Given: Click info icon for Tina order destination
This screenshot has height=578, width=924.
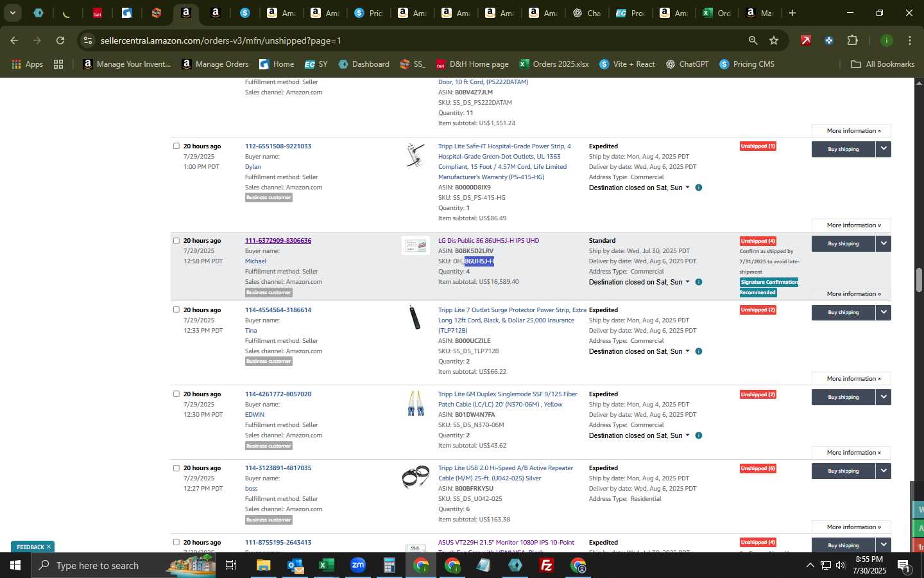Looking at the screenshot, I should [699, 351].
